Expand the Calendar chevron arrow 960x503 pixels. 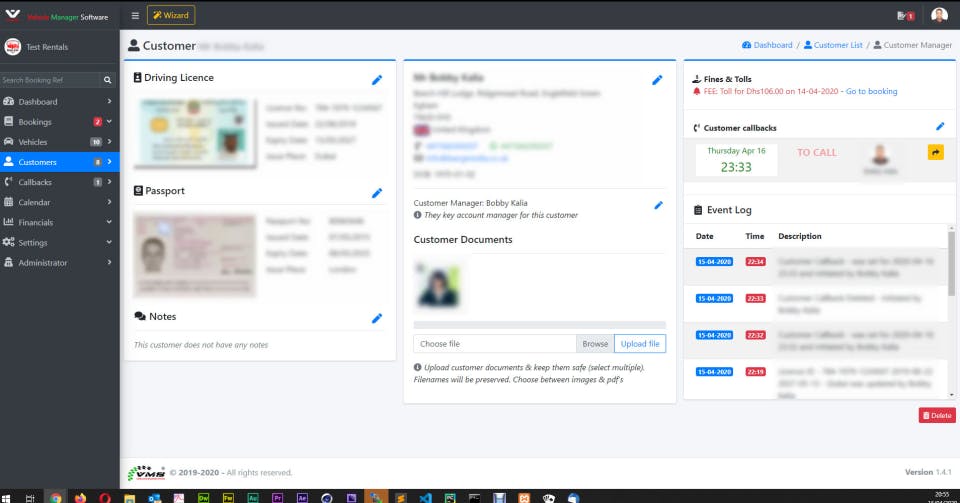(x=110, y=203)
